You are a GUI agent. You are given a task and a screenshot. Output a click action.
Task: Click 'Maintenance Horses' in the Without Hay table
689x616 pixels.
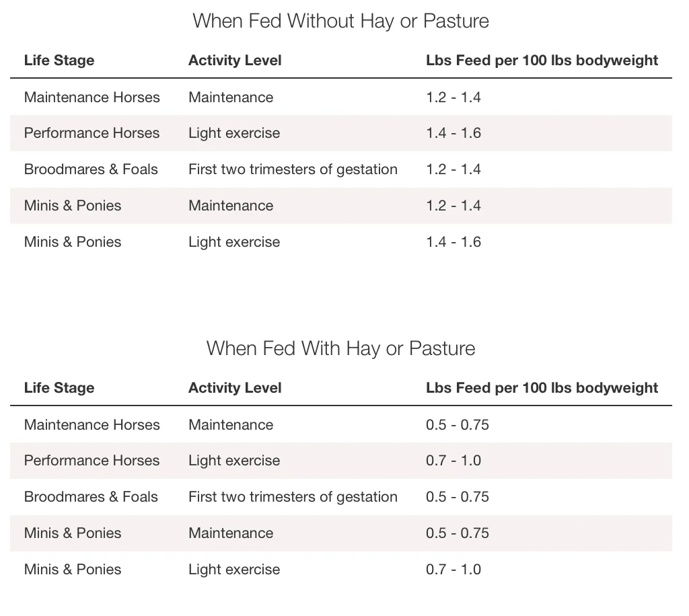92,98
